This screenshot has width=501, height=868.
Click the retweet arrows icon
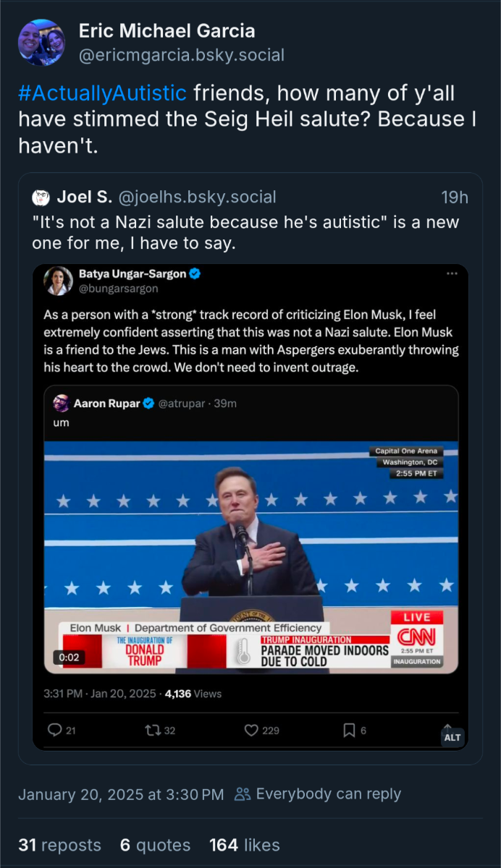[x=153, y=730]
